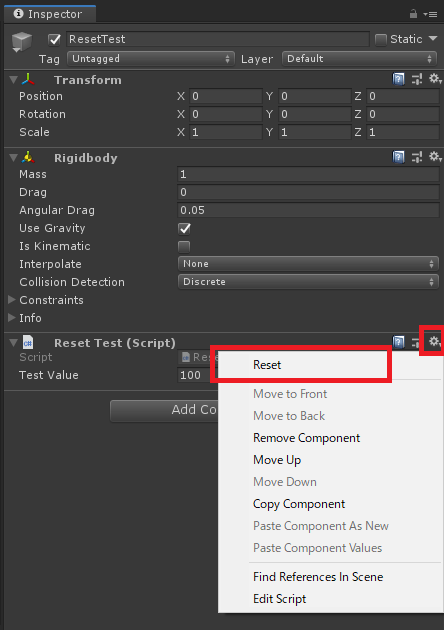444x630 pixels.
Task: Enable the Static checkbox
Action: [x=381, y=39]
